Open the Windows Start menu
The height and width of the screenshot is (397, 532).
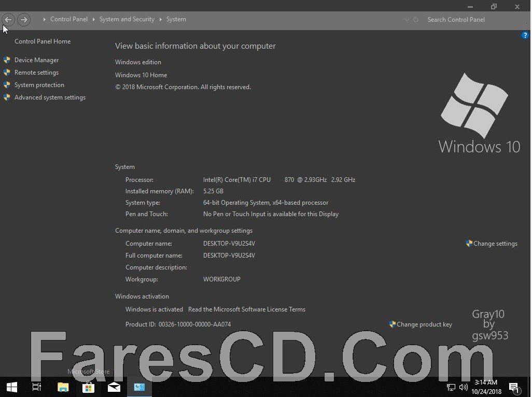point(11,387)
